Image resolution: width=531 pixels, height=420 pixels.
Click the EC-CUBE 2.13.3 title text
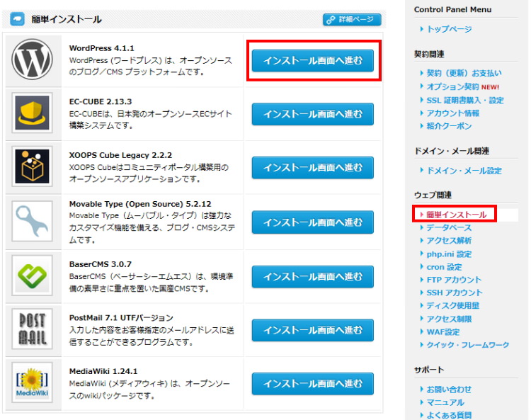(x=101, y=101)
